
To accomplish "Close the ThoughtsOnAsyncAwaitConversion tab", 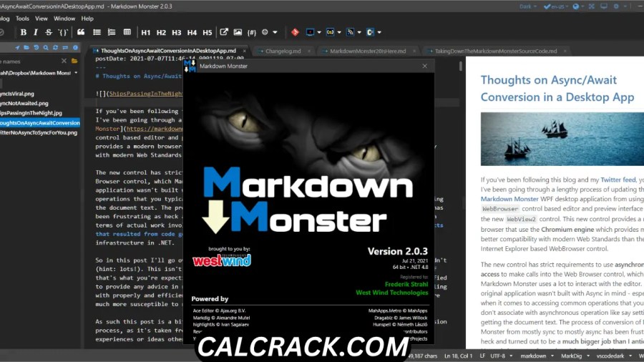I will tap(245, 51).
